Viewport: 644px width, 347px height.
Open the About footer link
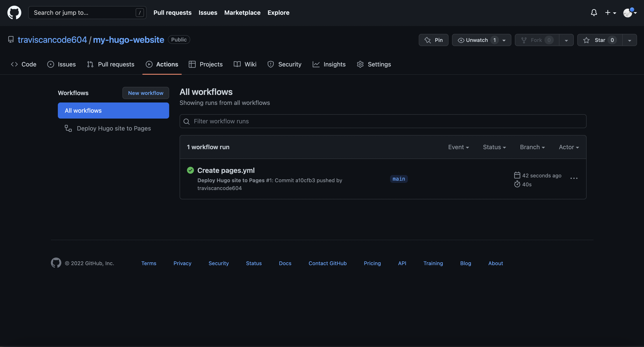pyautogui.click(x=496, y=263)
